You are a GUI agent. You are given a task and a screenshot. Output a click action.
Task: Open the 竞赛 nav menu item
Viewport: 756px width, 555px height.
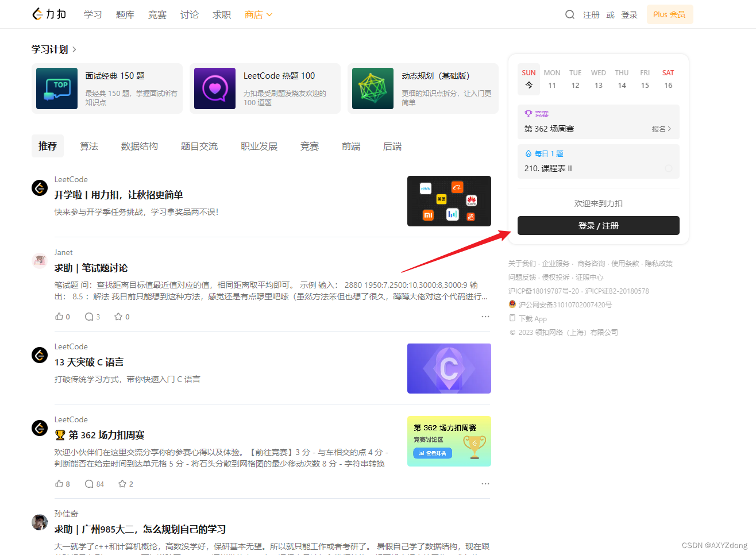click(157, 14)
